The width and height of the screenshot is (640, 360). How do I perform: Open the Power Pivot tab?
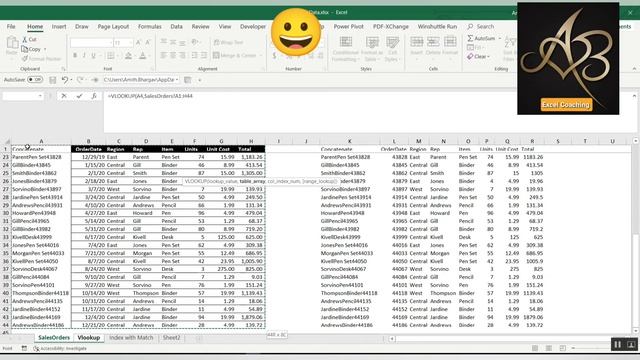[x=348, y=27]
